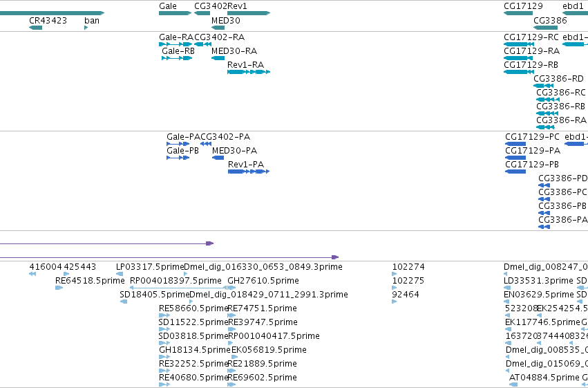Select the RE74751.5prime label
Screen dimensions: 588x388
click(x=263, y=309)
